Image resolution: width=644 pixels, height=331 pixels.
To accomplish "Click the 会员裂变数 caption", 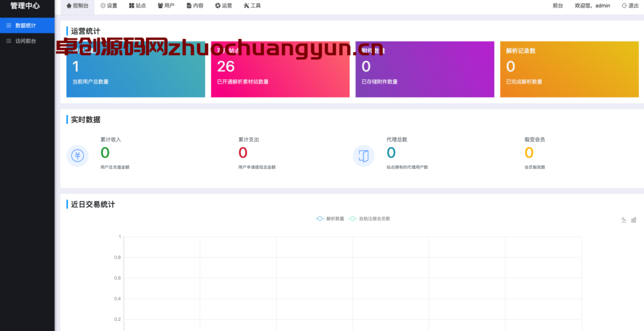I will [535, 167].
